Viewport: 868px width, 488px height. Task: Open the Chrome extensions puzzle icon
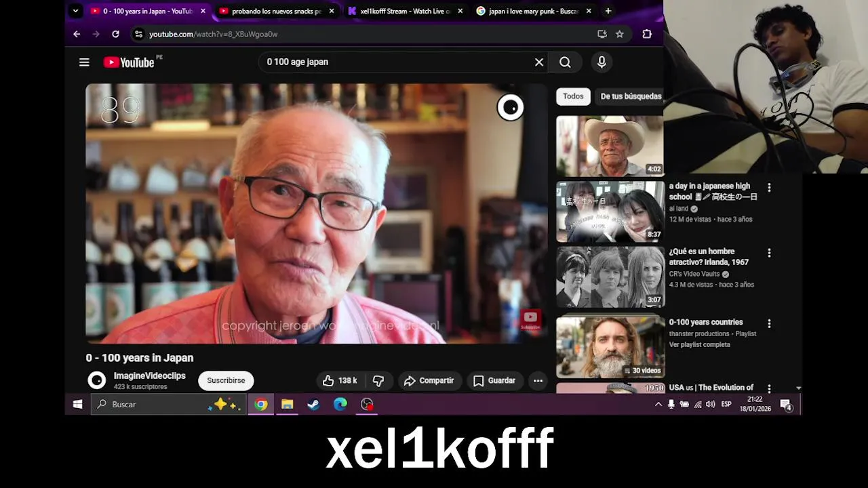click(647, 34)
